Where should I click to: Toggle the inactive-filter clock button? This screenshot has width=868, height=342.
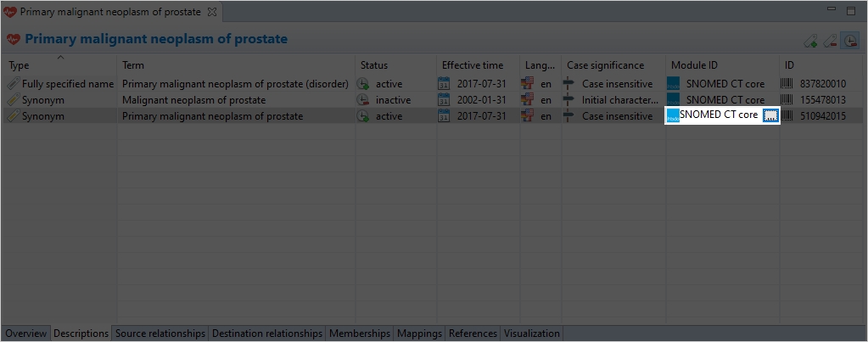849,41
